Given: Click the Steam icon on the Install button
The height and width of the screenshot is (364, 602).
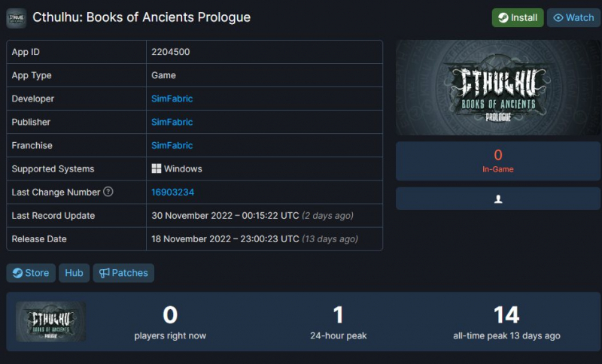Looking at the screenshot, I should coord(503,18).
